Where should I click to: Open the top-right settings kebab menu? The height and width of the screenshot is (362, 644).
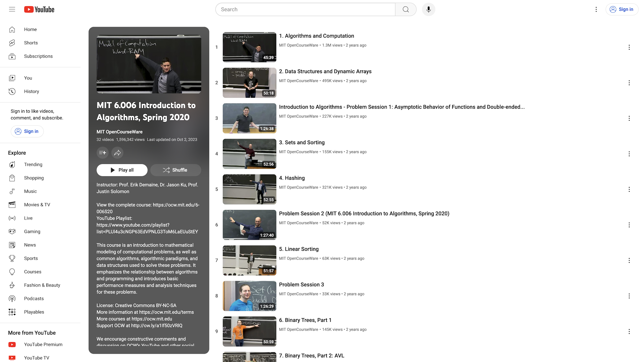(x=596, y=9)
